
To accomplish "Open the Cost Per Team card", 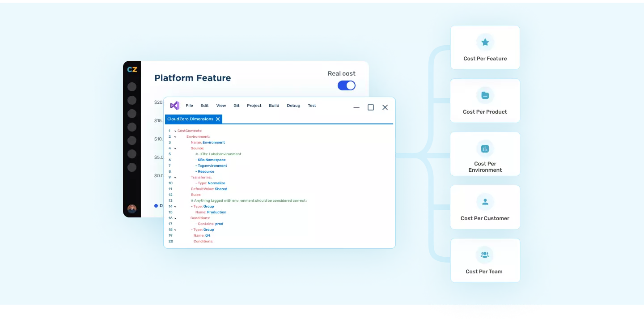I will [x=485, y=260].
